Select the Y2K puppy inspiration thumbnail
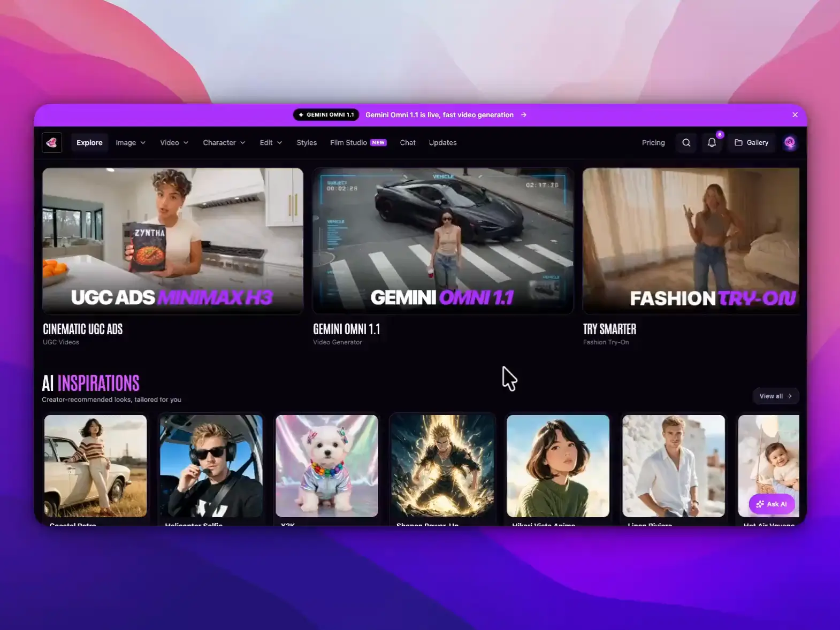The height and width of the screenshot is (630, 840). click(x=327, y=466)
